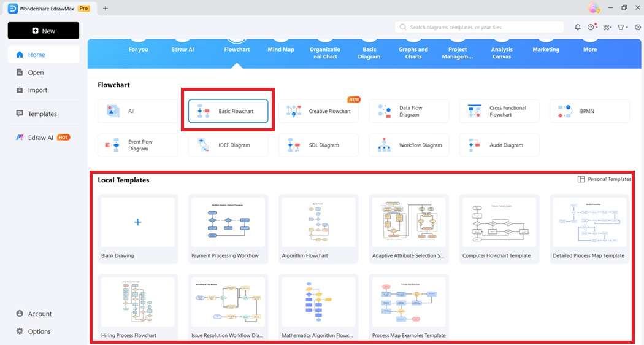This screenshot has width=644, height=345.
Task: Click the Wondershare EdrawMax title tab
Action: click(x=49, y=8)
